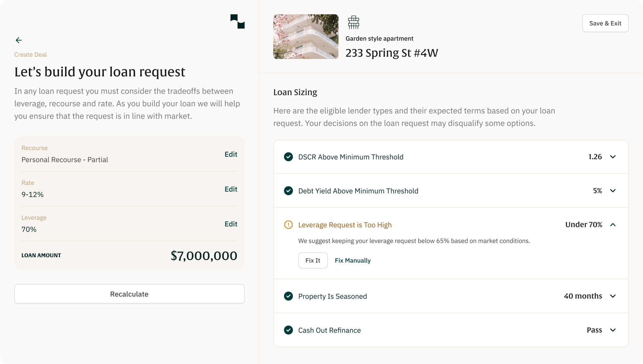Expand the Debt Yield Above Minimum Threshold row
The height and width of the screenshot is (364, 643).
613,191
